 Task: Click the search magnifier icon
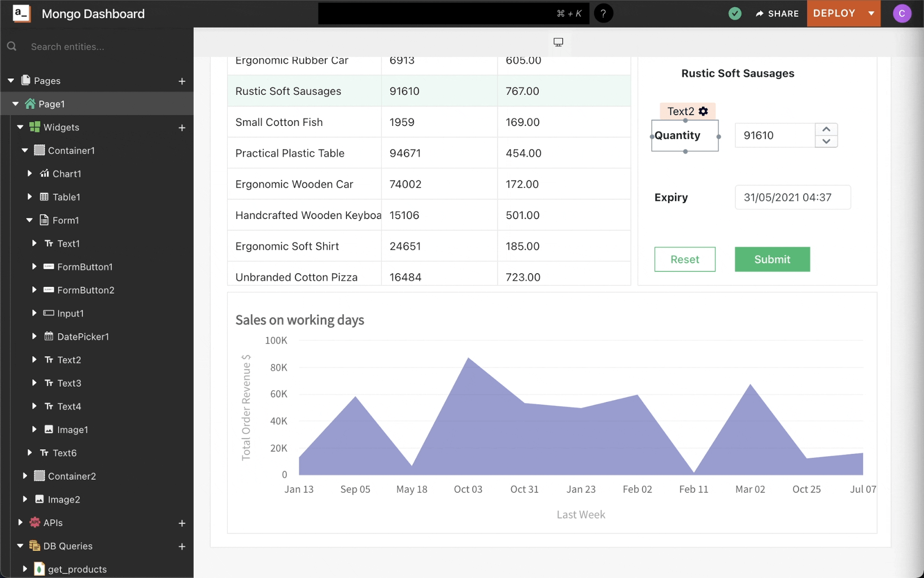pos(12,46)
